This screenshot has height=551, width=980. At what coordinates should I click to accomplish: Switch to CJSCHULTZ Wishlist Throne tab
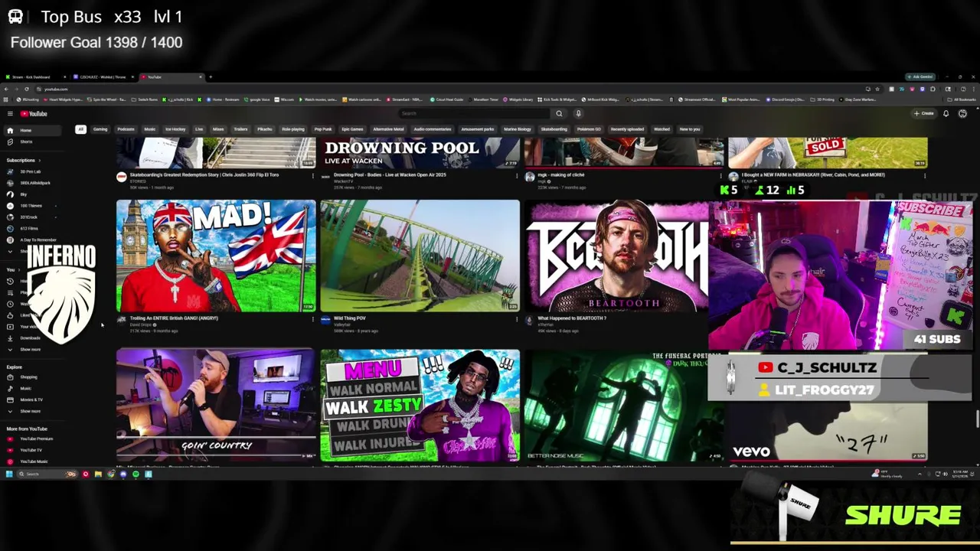click(x=102, y=77)
